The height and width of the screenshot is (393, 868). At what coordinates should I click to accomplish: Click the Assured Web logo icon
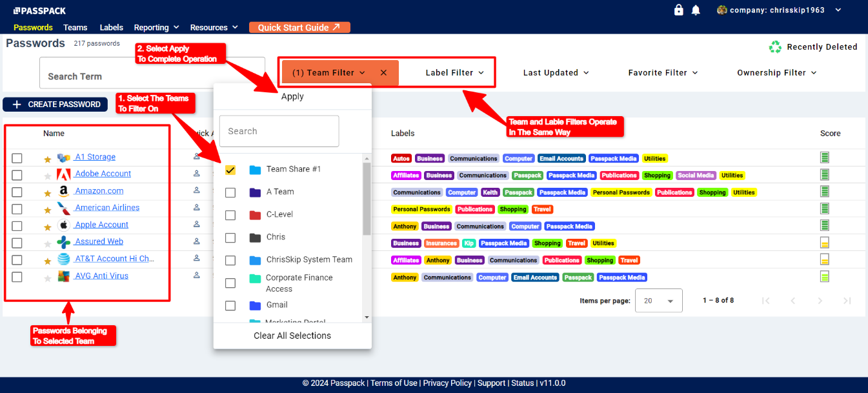pos(63,243)
